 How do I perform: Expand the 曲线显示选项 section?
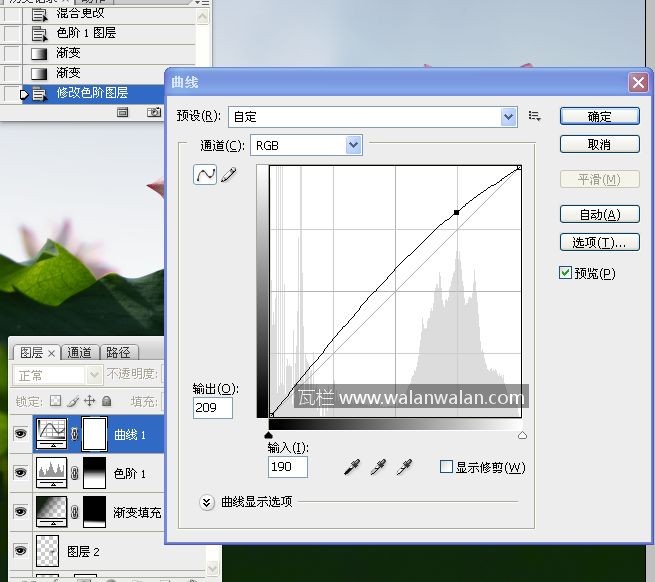coord(207,502)
